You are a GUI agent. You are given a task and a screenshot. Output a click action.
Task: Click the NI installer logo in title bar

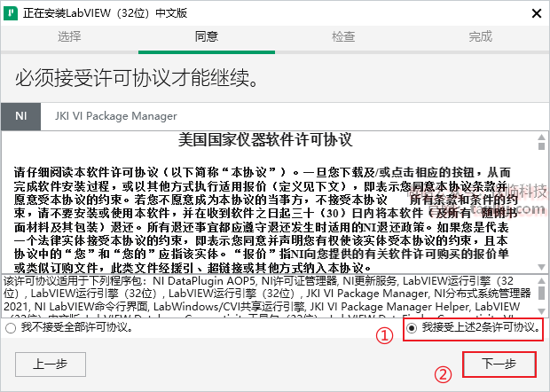point(11,13)
